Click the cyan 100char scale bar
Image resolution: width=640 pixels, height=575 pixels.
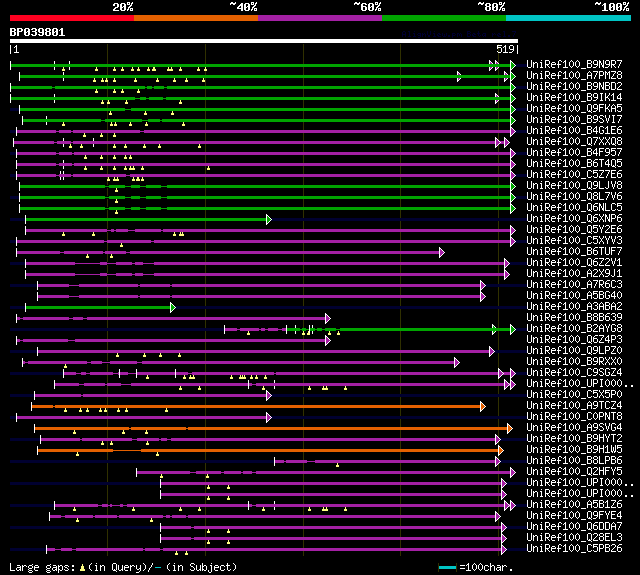[x=447, y=567]
